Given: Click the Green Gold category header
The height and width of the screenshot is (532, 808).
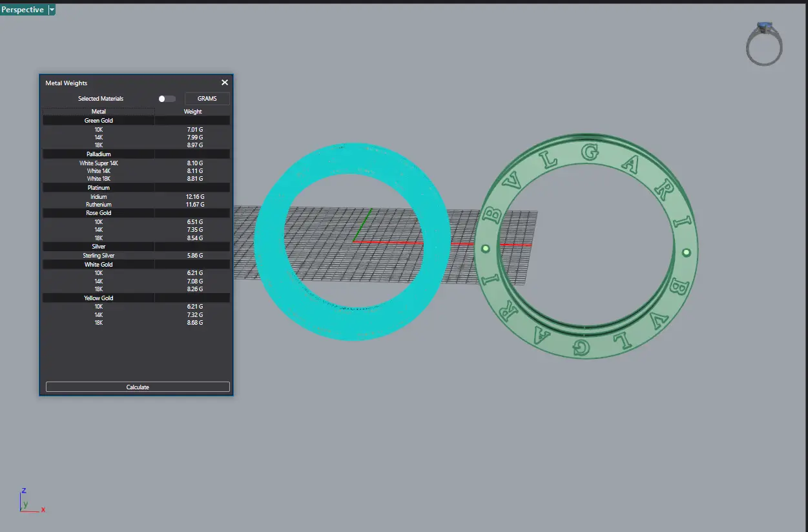Looking at the screenshot, I should 99,121.
